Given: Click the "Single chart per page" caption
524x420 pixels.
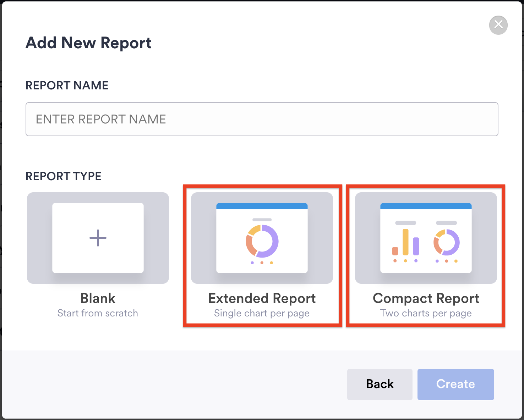Looking at the screenshot, I should click(x=262, y=313).
